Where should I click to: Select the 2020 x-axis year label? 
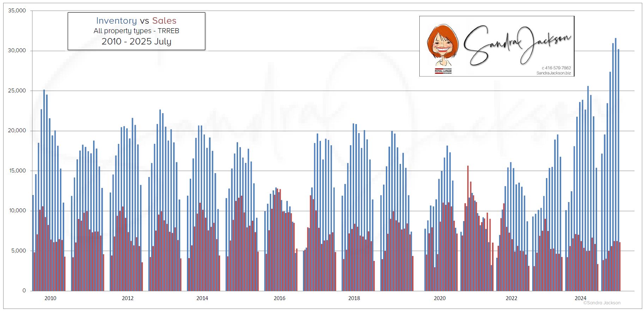click(x=439, y=298)
